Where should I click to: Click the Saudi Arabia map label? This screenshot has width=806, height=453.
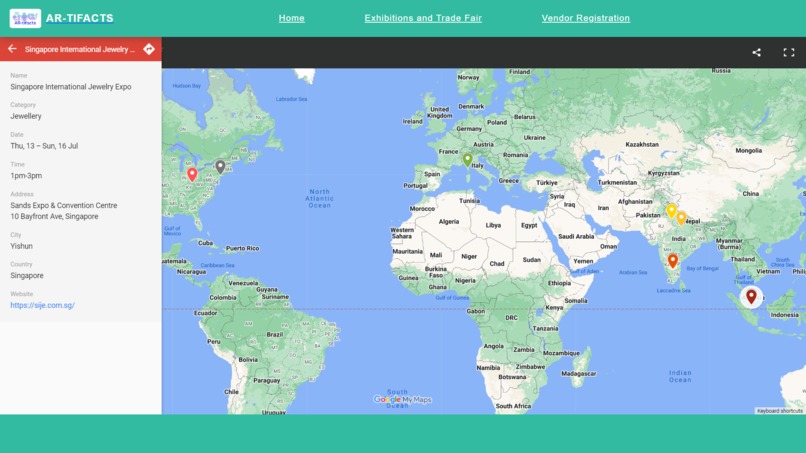[x=576, y=237]
